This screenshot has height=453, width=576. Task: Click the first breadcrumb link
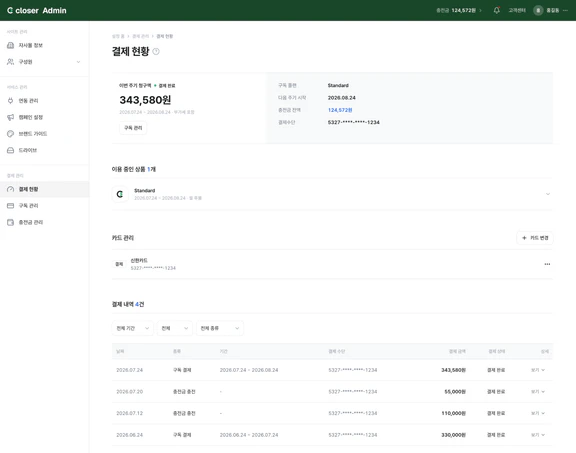coord(118,36)
